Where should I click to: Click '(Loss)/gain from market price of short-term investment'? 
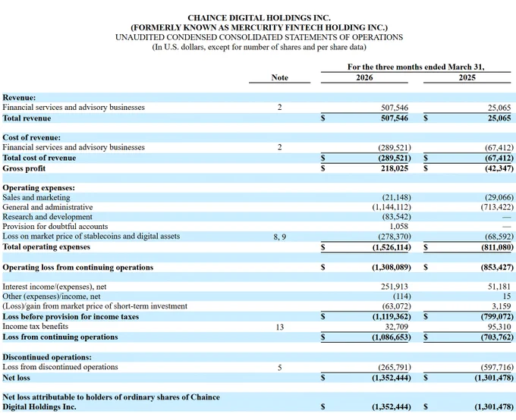coord(95,306)
